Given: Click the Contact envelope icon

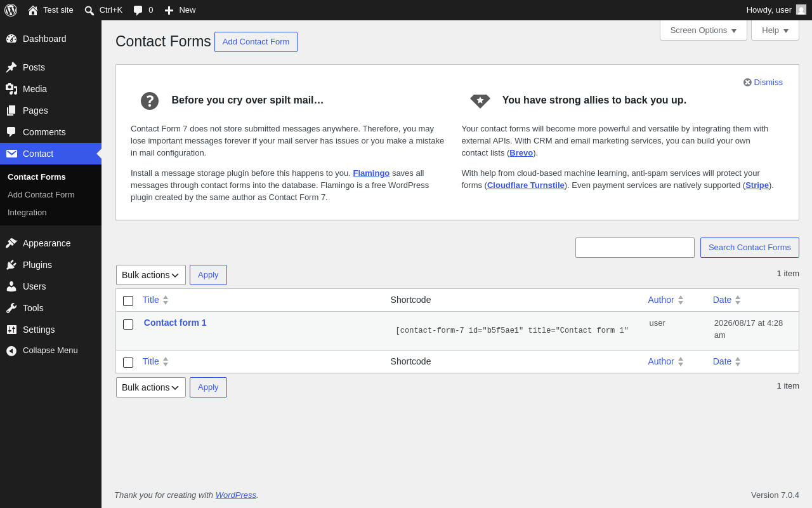Looking at the screenshot, I should [x=11, y=154].
